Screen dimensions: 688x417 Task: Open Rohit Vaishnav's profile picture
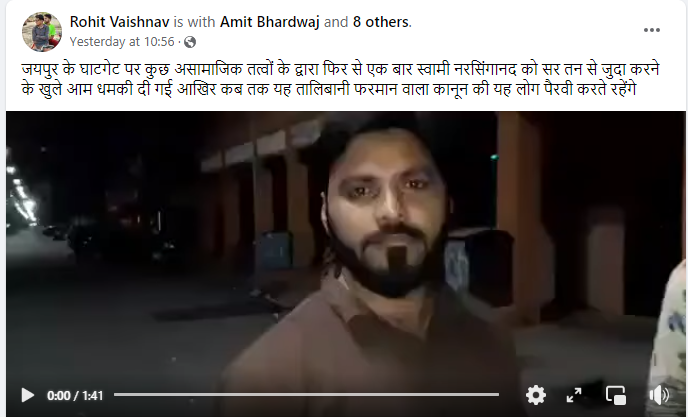[x=42, y=32]
